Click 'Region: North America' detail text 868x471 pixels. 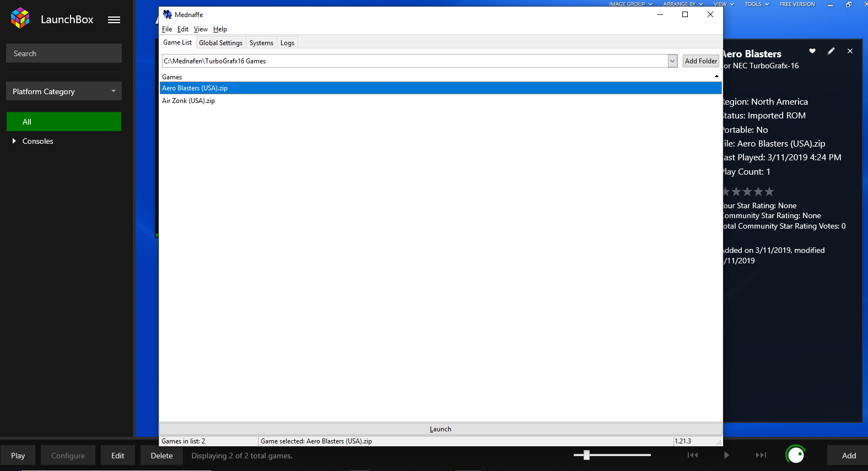tap(765, 101)
